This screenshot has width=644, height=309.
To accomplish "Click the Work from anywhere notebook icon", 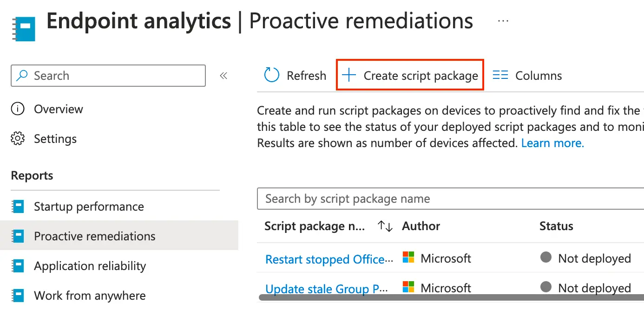I will click(18, 296).
